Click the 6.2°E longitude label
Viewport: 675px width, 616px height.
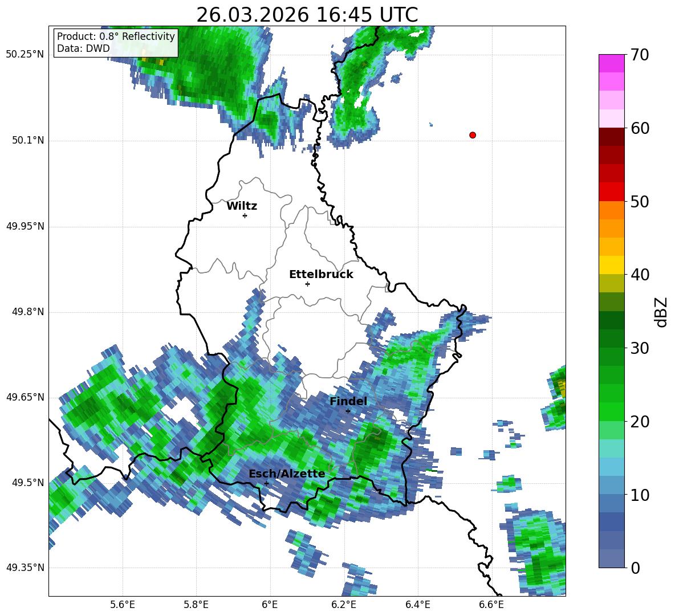tap(344, 605)
